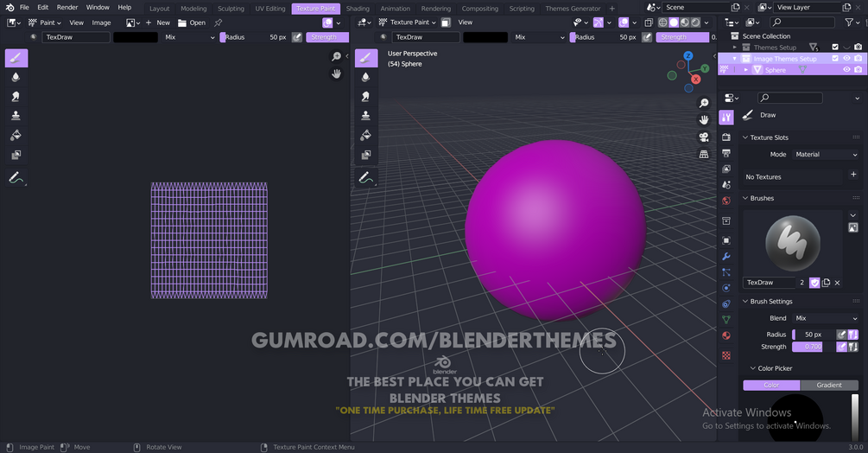Select the Annotate tool in image editor toolbar

coord(16,178)
